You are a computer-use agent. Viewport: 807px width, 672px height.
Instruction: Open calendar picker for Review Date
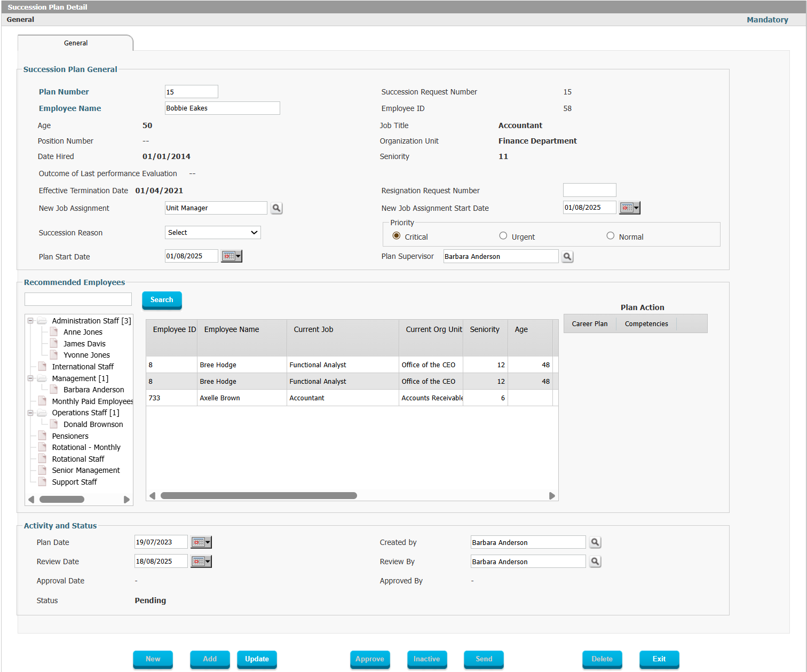(x=201, y=562)
